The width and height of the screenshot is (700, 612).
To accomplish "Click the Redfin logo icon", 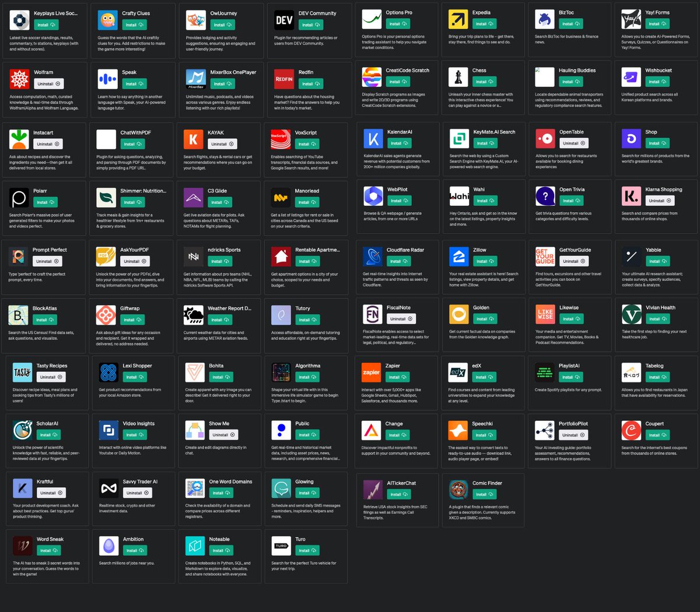I will coord(284,79).
